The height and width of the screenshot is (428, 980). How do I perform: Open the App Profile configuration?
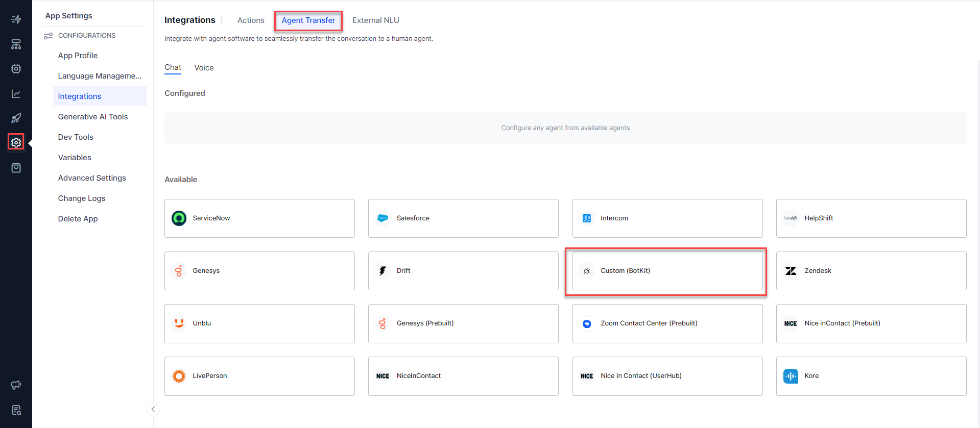(78, 56)
